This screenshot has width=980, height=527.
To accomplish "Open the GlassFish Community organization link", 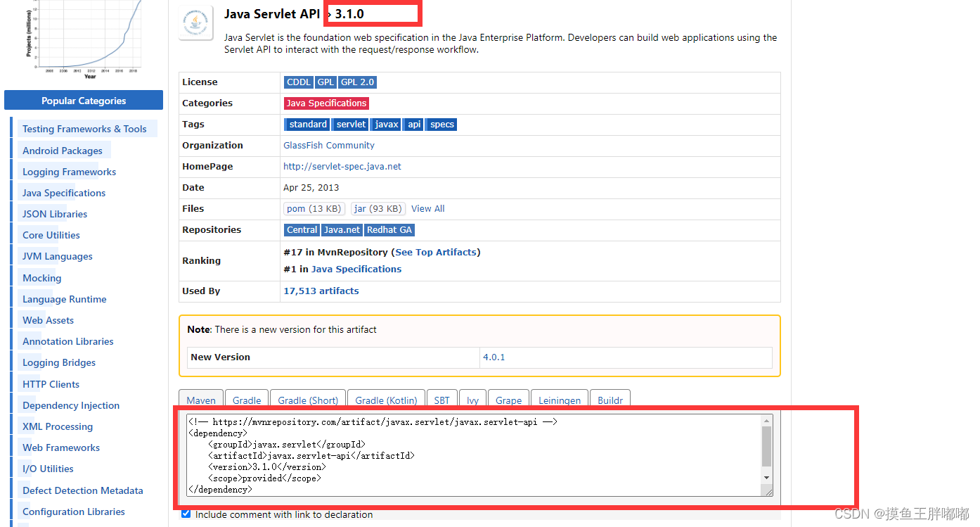I will 329,146.
